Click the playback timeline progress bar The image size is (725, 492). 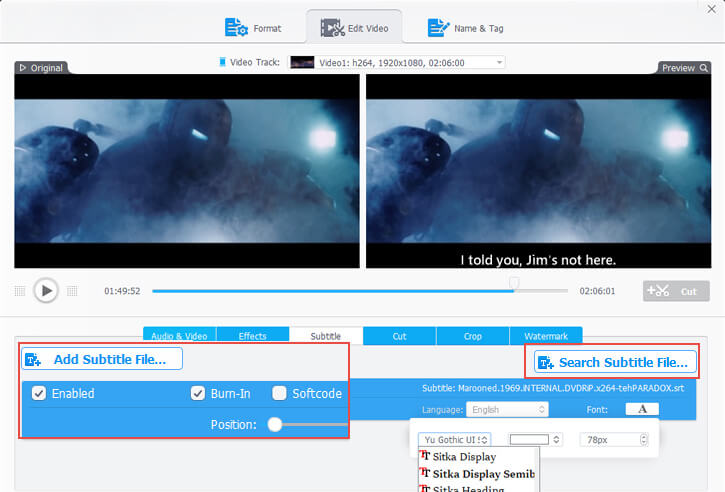360,291
